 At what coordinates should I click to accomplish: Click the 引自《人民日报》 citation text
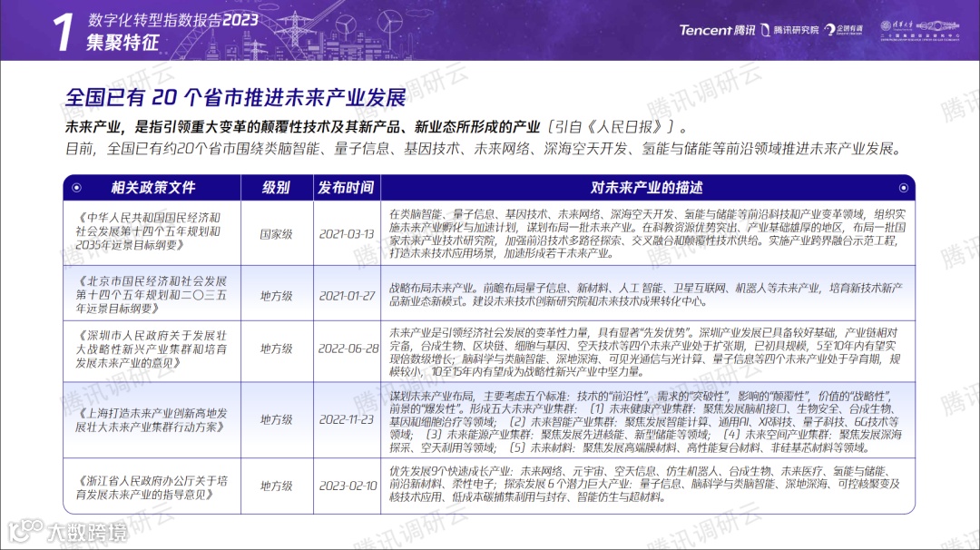(x=611, y=127)
